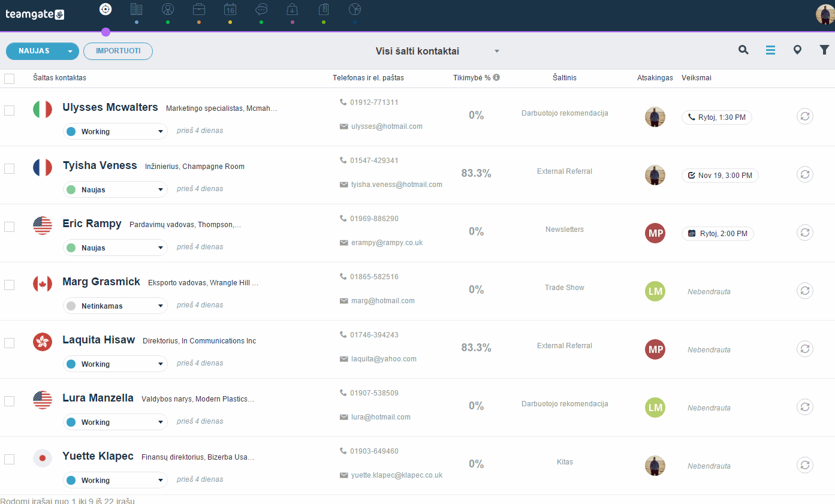Image resolution: width=835 pixels, height=504 pixels.
Task: Open the NAUJAS button dropdown arrow
Action: [x=71, y=52]
